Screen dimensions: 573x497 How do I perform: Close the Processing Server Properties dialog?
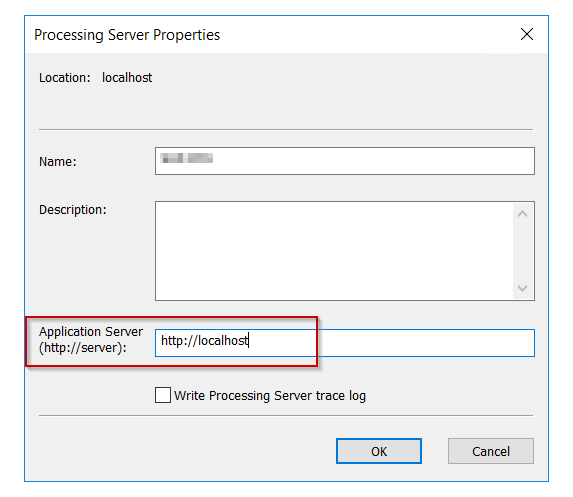tap(527, 34)
